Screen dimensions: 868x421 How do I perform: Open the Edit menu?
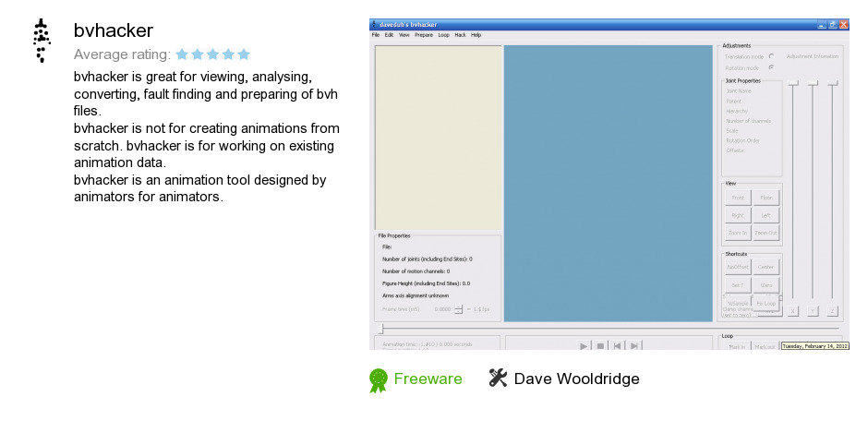tap(389, 35)
